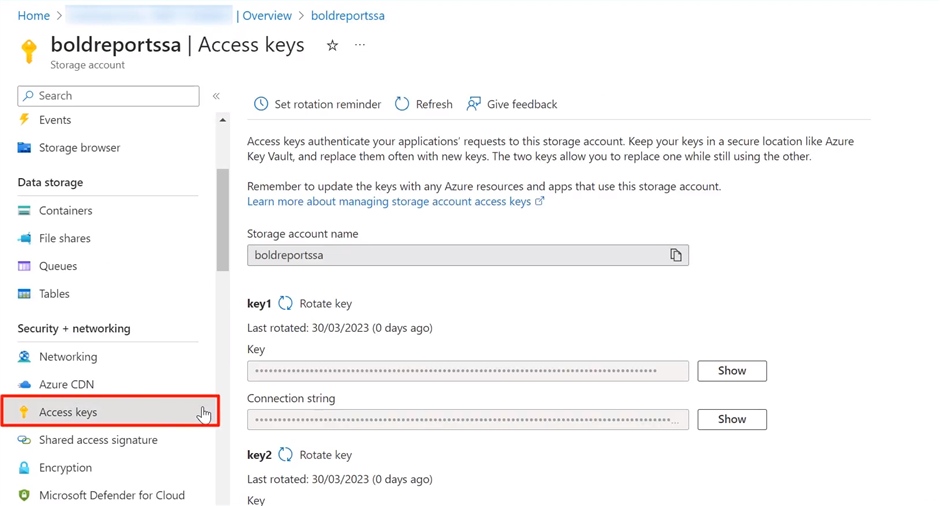Click the Shared access signature link icon
The width and height of the screenshot is (940, 506).
pos(24,439)
